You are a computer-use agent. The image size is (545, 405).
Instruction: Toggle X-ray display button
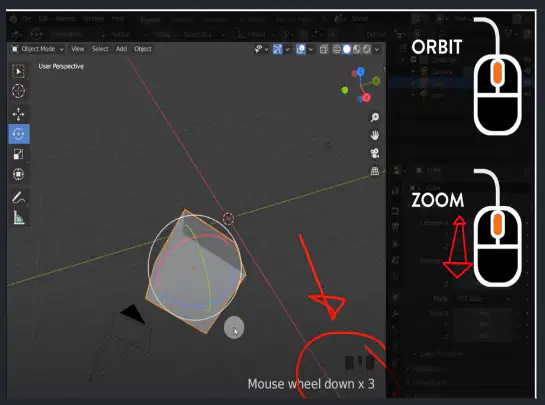click(x=324, y=49)
